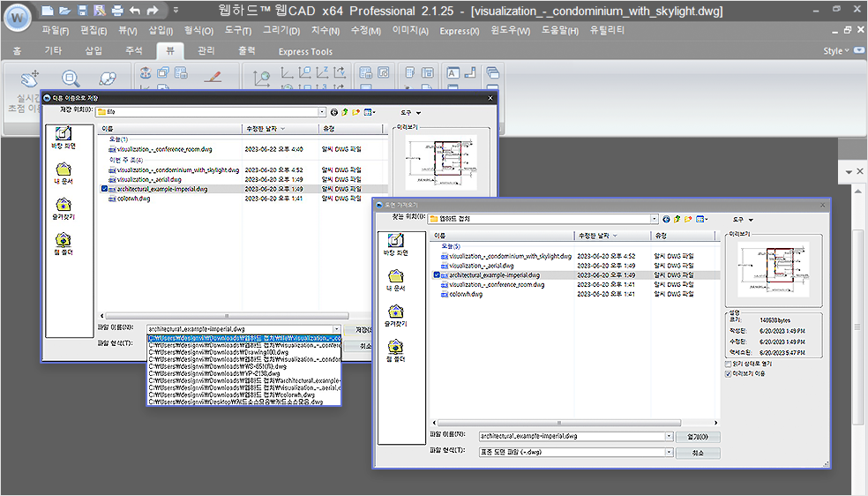Go back using Save dialog back icon
Screen dimensions: 868x496
tap(333, 112)
